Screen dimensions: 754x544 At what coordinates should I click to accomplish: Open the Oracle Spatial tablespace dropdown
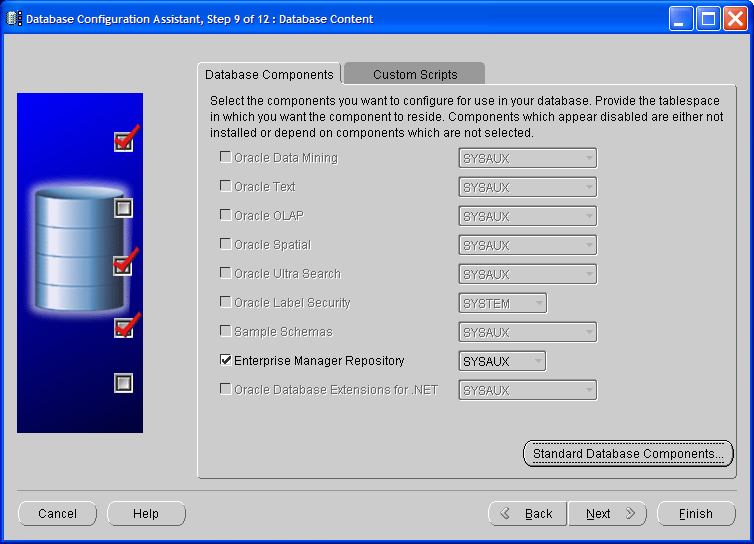(528, 245)
